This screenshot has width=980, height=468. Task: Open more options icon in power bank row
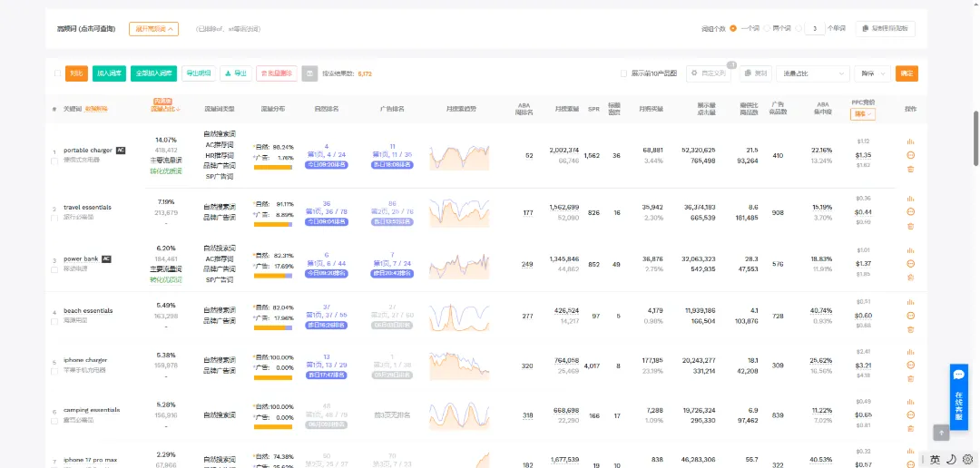910,264
